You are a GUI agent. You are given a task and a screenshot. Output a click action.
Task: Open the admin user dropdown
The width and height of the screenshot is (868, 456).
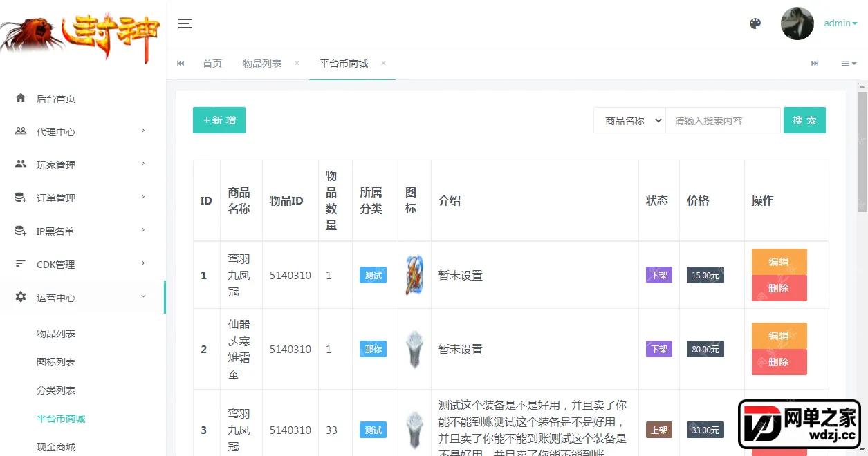840,23
